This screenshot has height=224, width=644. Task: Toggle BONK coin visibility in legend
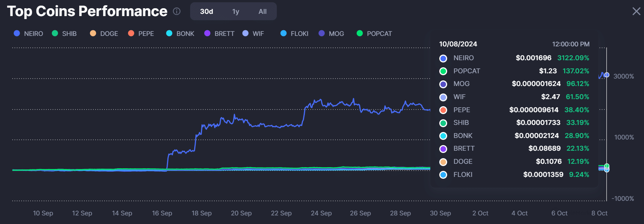tap(180, 34)
